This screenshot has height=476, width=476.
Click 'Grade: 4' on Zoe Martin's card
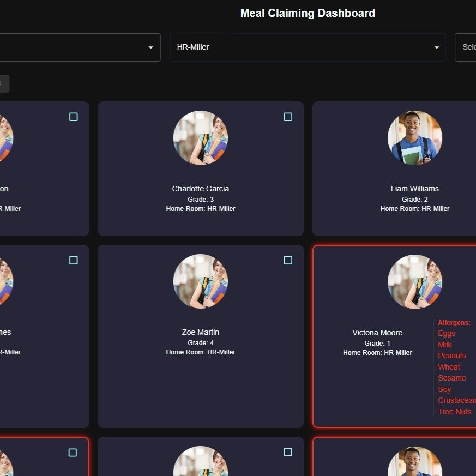point(201,343)
